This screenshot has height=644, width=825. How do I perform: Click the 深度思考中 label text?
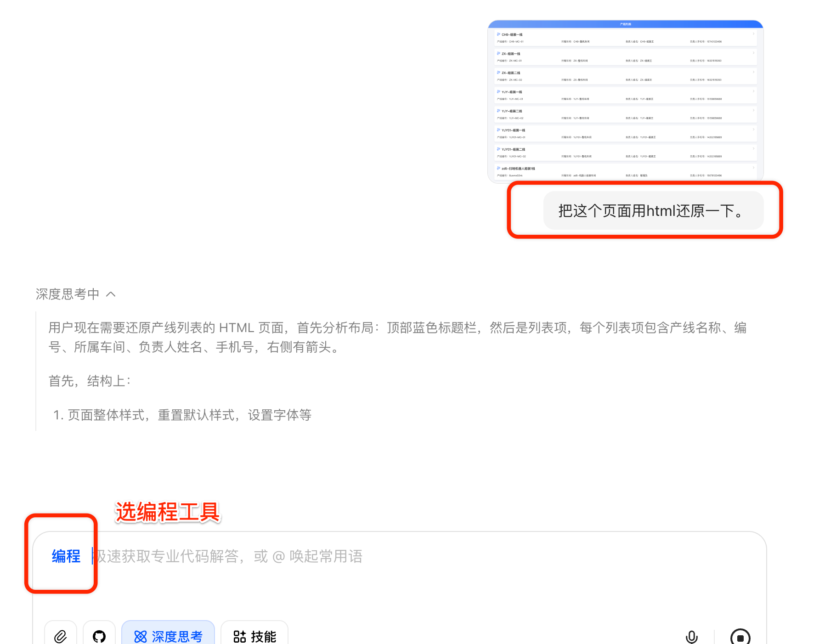(x=68, y=294)
